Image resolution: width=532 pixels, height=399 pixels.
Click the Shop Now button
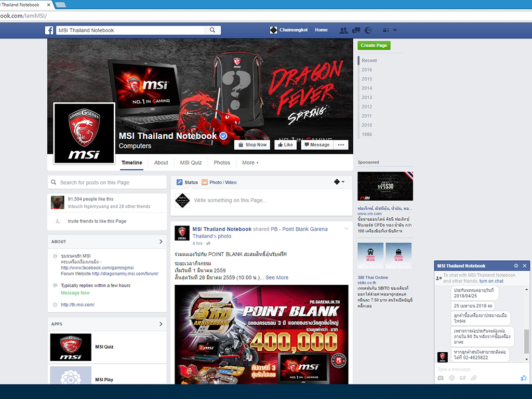click(x=252, y=145)
